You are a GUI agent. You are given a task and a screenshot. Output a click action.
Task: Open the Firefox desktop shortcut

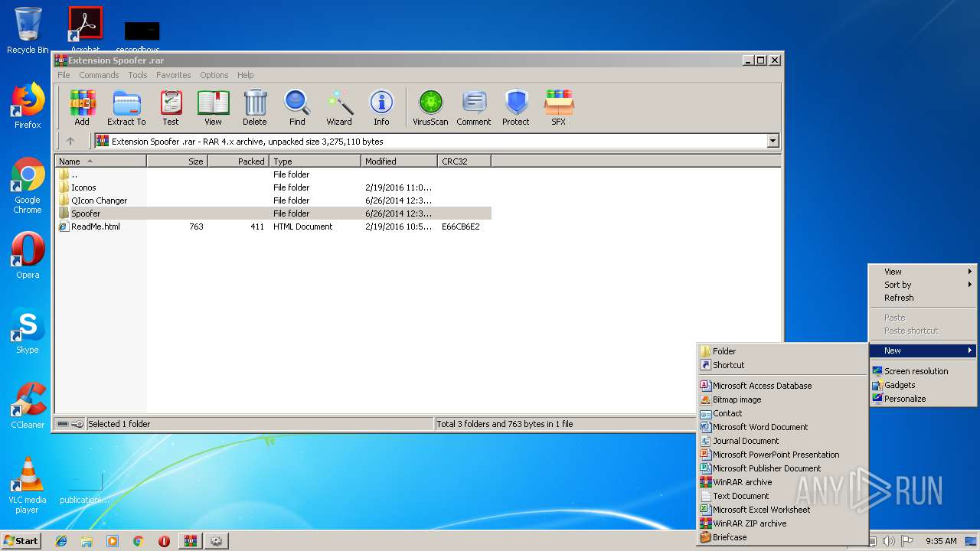(x=28, y=106)
